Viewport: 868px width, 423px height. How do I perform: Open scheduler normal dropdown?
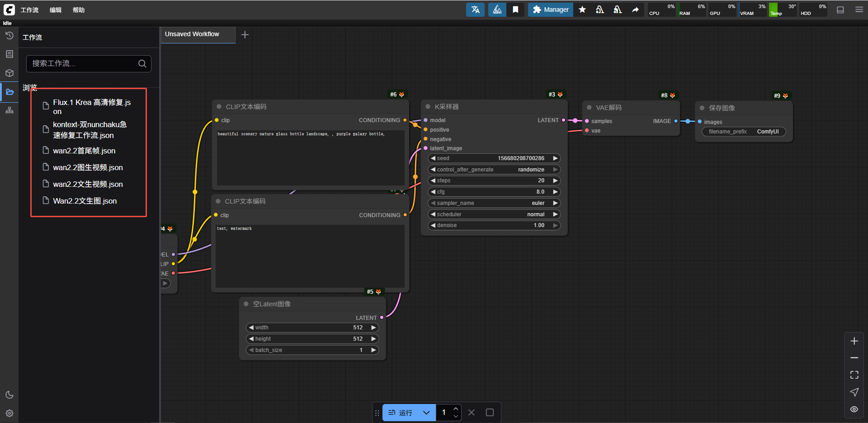494,214
